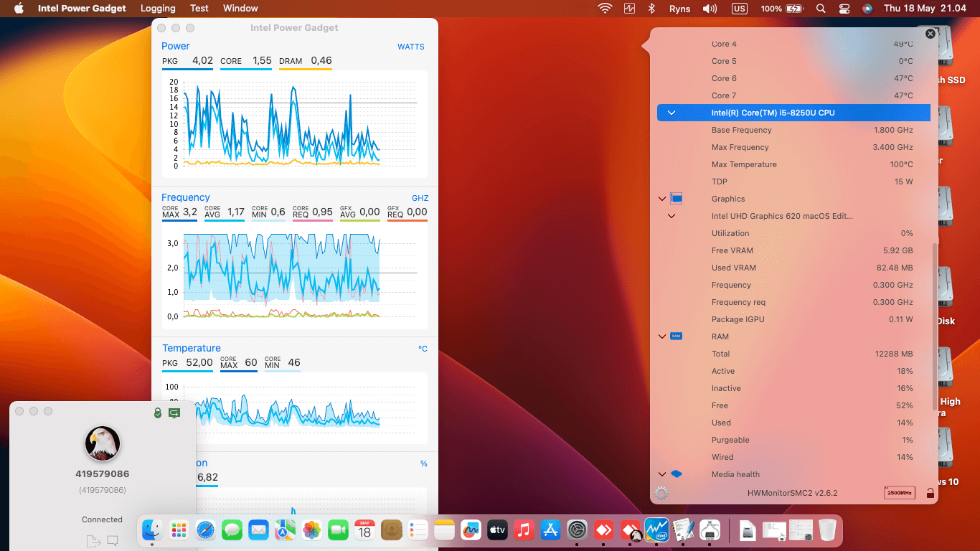This screenshot has width=980, height=551.
Task: Open Contacts from the Dock
Action: click(x=391, y=530)
